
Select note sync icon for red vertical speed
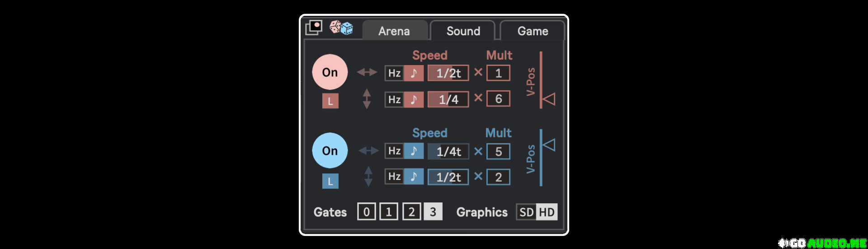coord(414,99)
